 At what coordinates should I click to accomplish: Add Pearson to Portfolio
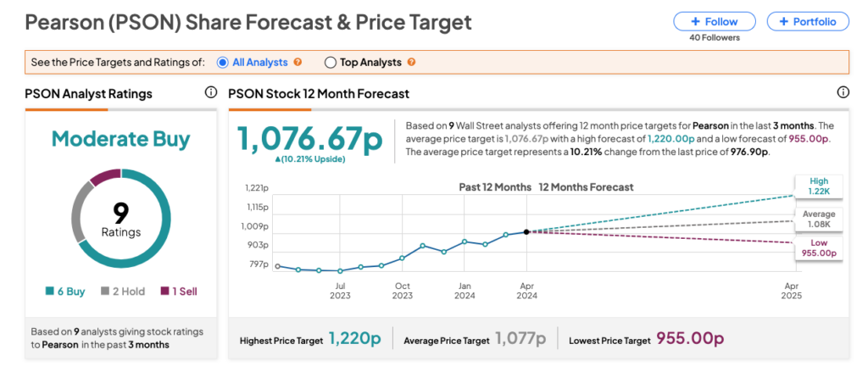point(808,21)
